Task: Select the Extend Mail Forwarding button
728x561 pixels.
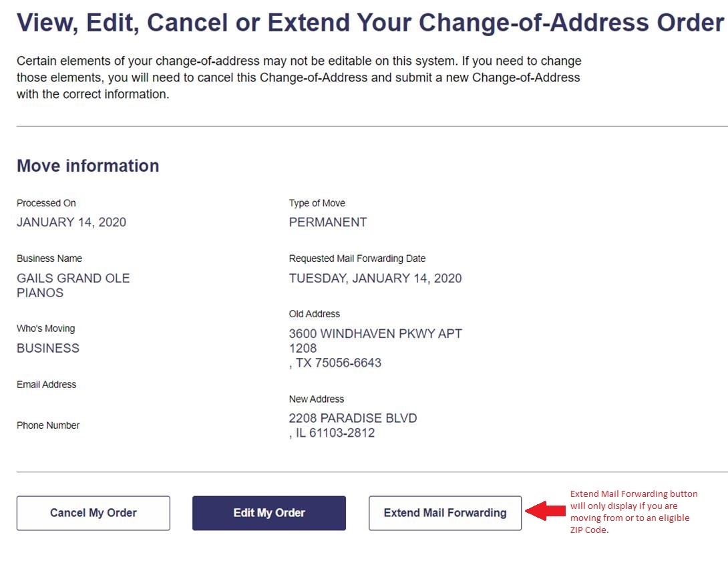Action: tap(445, 513)
